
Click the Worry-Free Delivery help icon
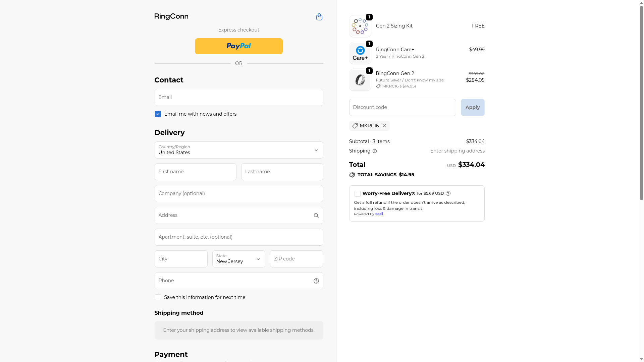(448, 193)
